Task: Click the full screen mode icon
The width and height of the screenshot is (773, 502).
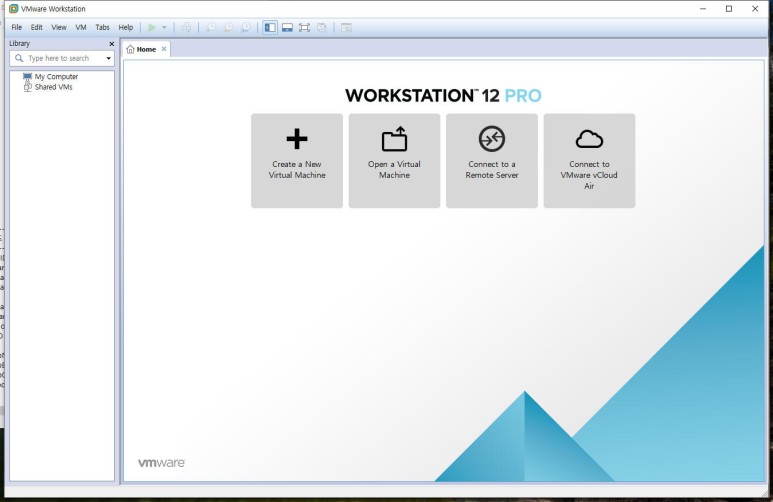Action: [305, 28]
